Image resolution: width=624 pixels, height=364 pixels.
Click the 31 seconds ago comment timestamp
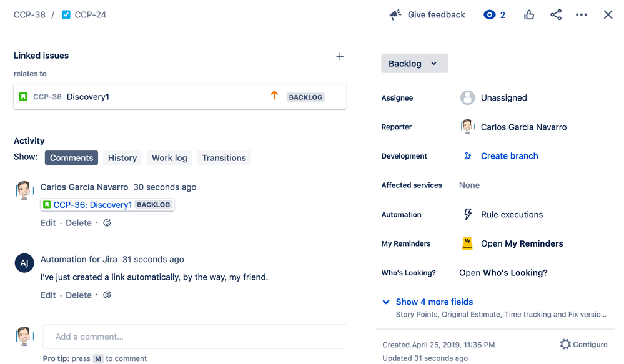tap(153, 259)
